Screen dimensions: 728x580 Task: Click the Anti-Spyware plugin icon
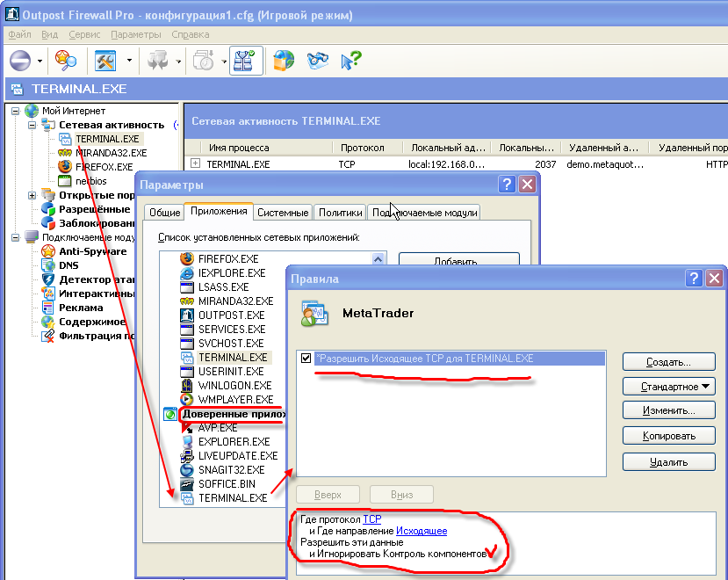(48, 251)
